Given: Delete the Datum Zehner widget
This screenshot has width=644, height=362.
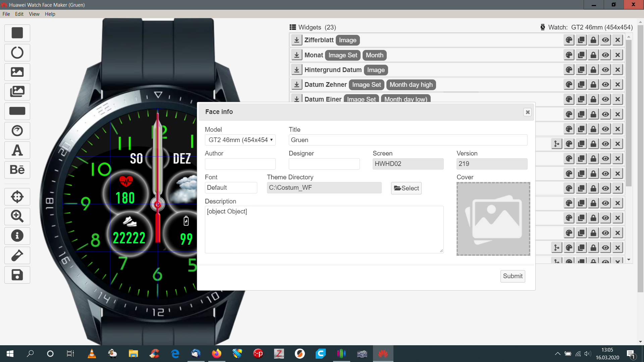Looking at the screenshot, I should point(618,84).
